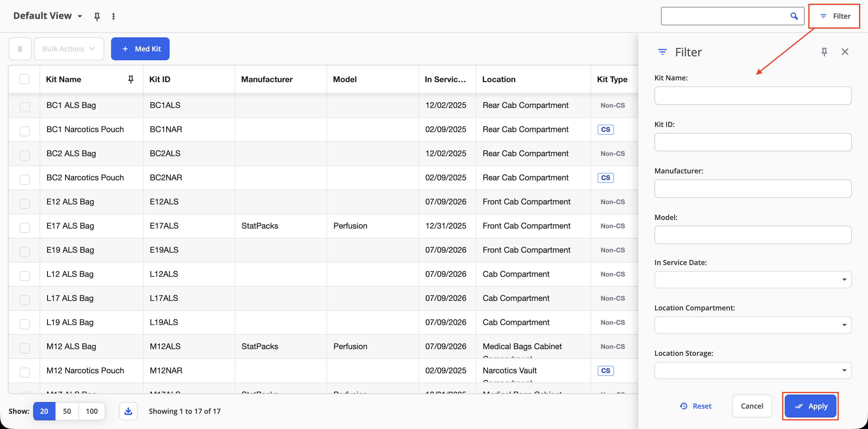Open the Bulk Actions dropdown

[69, 49]
